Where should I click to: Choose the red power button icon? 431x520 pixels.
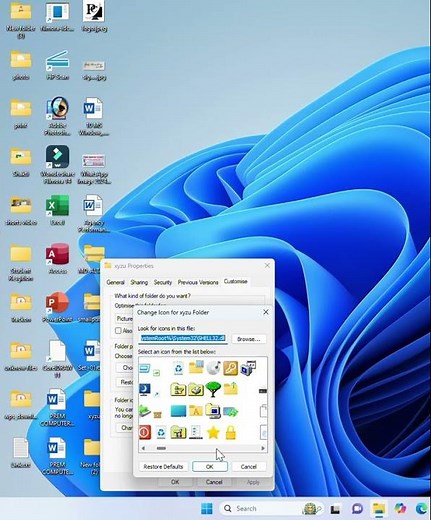pyautogui.click(x=144, y=432)
